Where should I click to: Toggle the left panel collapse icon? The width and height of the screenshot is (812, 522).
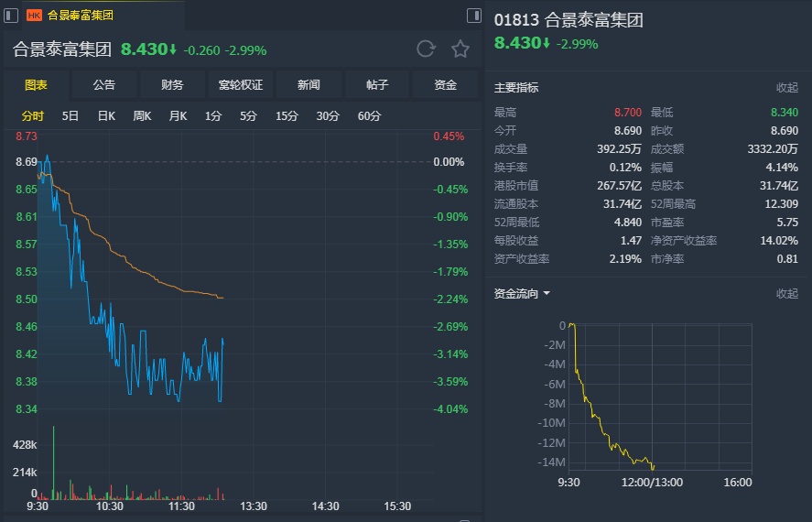click(11, 15)
